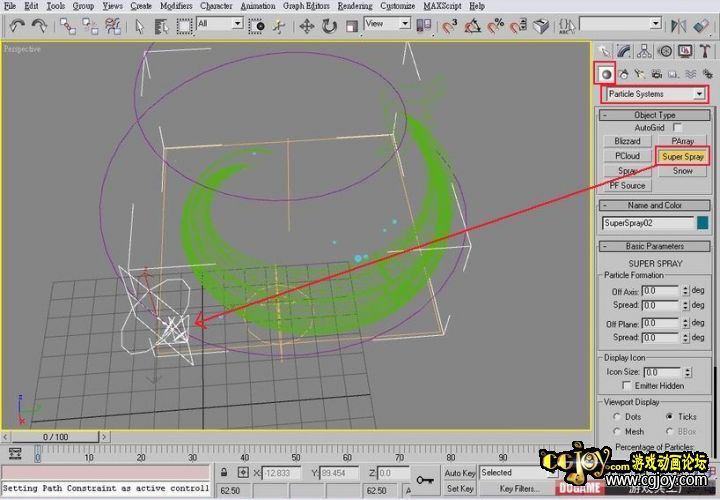Image resolution: width=720 pixels, height=500 pixels.
Task: Click the Select and Manipulate icon
Action: tap(279, 26)
